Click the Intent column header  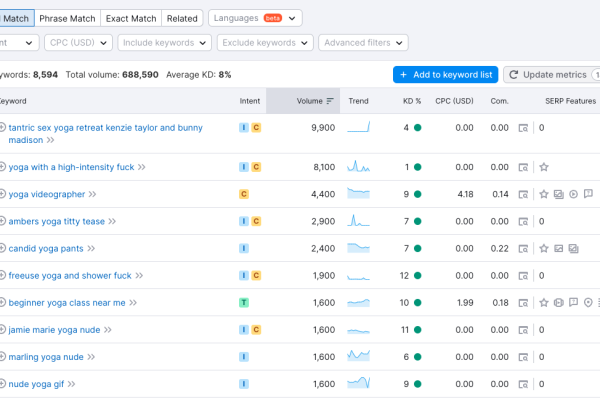[x=249, y=101]
